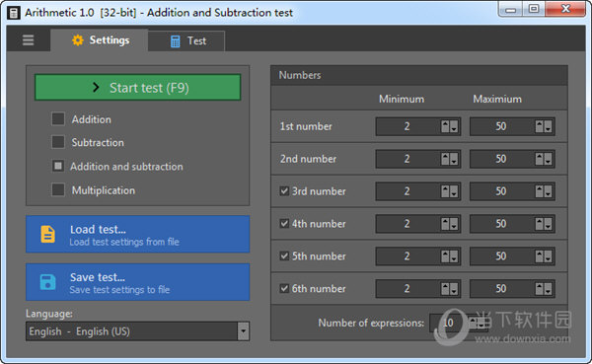
Task: Decrease 4th number maximum with down arrow
Action: click(549, 224)
